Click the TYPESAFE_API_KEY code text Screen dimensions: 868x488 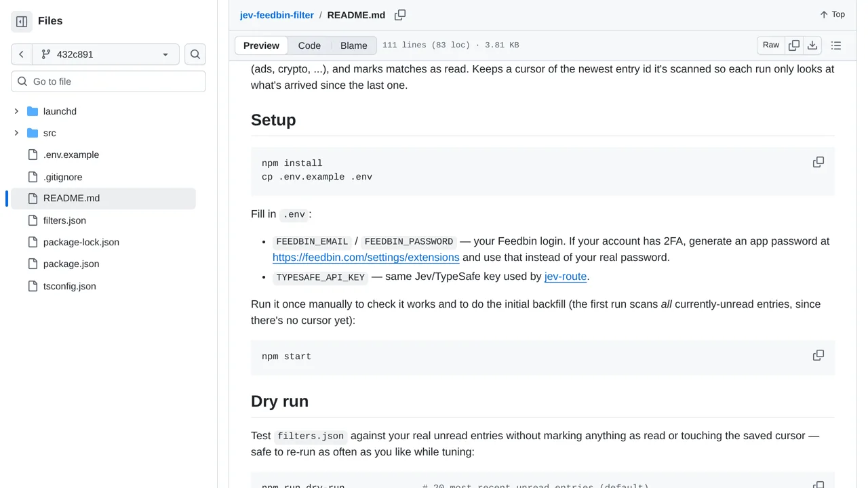coord(321,277)
